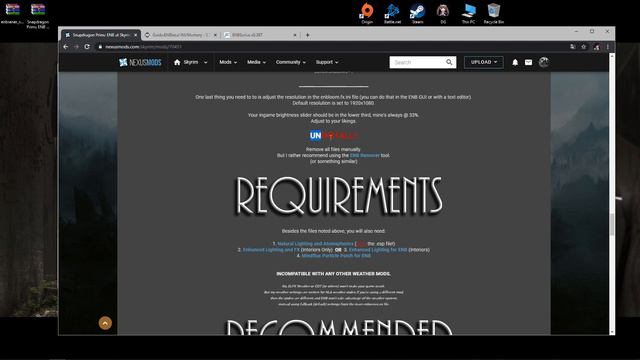Click the Skyrim home icon
The width and height of the screenshot is (640, 360).
[x=177, y=62]
